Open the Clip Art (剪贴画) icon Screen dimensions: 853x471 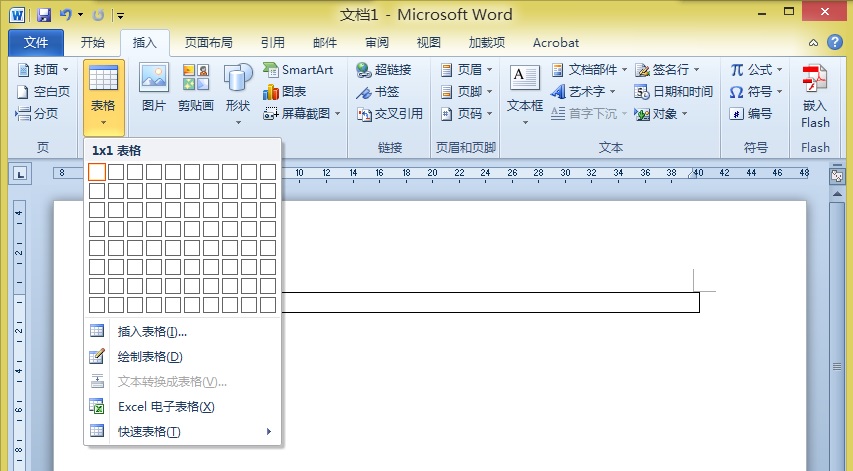click(195, 88)
